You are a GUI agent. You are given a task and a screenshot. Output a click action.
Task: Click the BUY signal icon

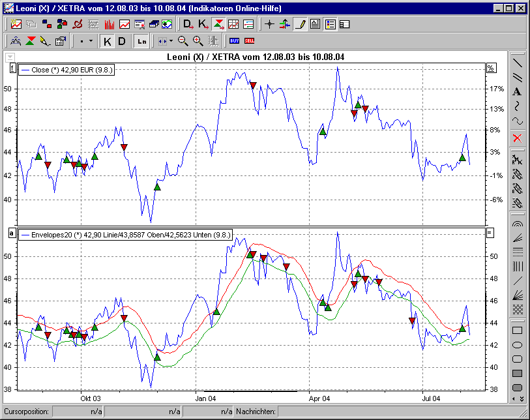[x=235, y=40]
